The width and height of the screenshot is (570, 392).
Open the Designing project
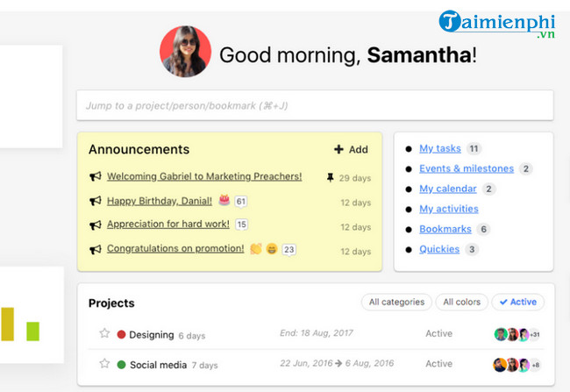pos(152,335)
